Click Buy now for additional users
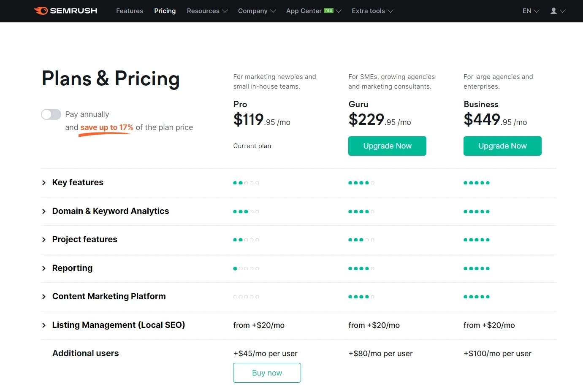 pyautogui.click(x=267, y=373)
